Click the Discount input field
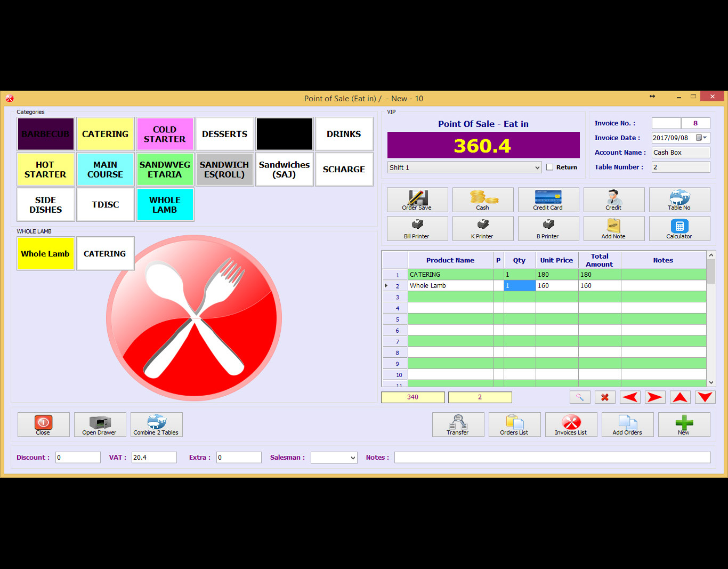 (78, 458)
